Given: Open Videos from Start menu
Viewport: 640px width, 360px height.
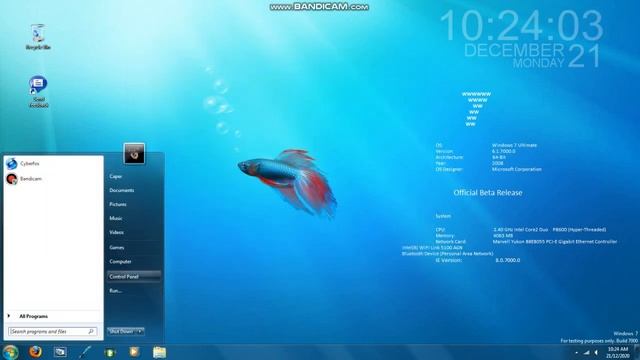Looking at the screenshot, I should pos(116,232).
